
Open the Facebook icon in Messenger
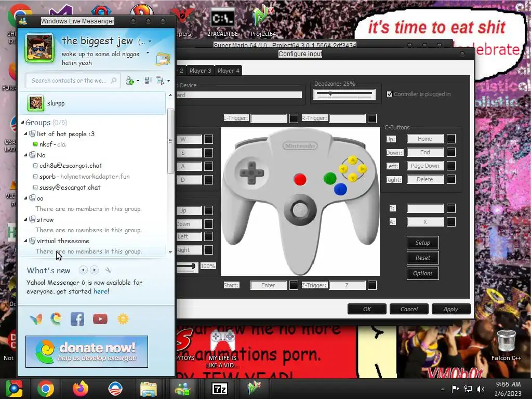click(x=77, y=319)
